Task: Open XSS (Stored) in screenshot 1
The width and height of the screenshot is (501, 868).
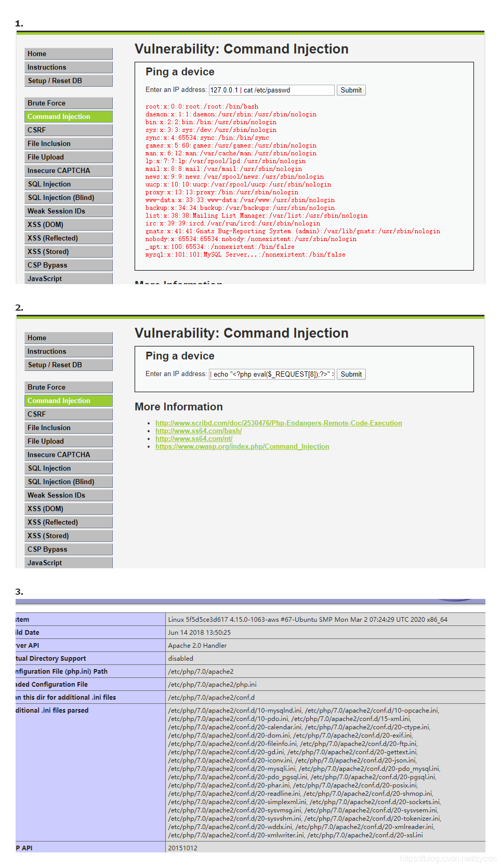Action: coord(68,251)
